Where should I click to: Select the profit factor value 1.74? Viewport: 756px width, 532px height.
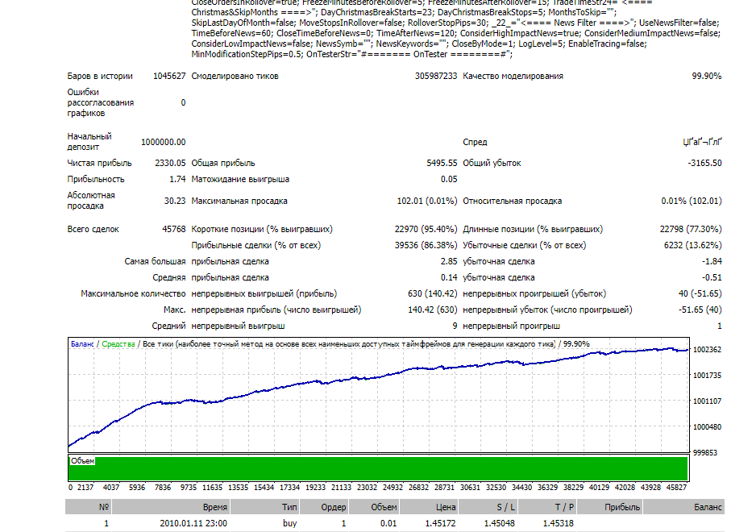[x=177, y=179]
